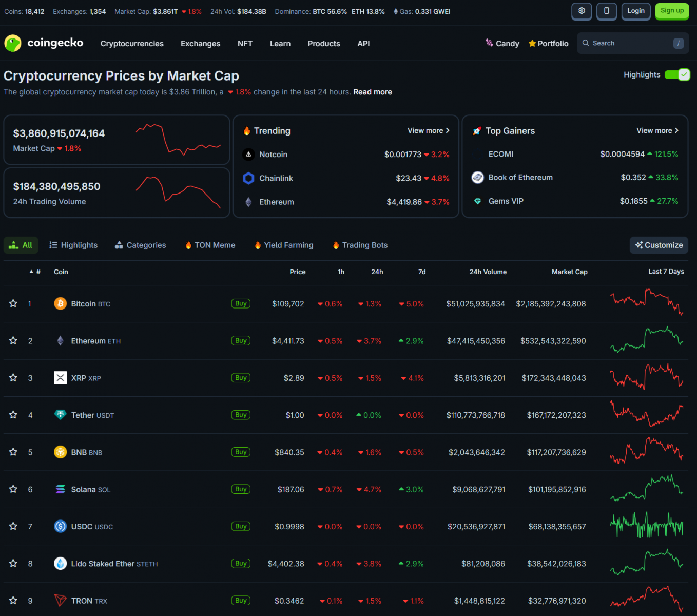The width and height of the screenshot is (697, 616).
Task: Click the Tether coin icon
Action: coord(60,415)
